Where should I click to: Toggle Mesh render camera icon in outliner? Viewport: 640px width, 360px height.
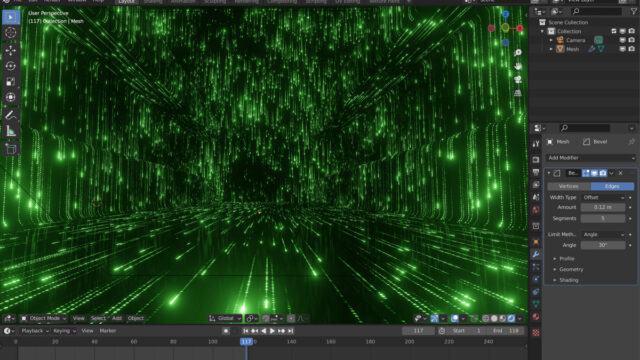632,49
